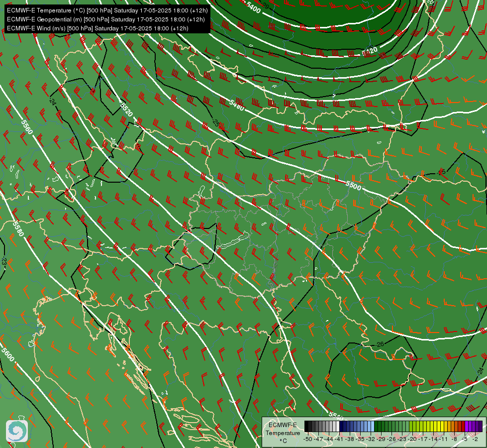This screenshot has height=448, width=487.
Task: Click the -14 value in the legend
Action: [x=433, y=440]
